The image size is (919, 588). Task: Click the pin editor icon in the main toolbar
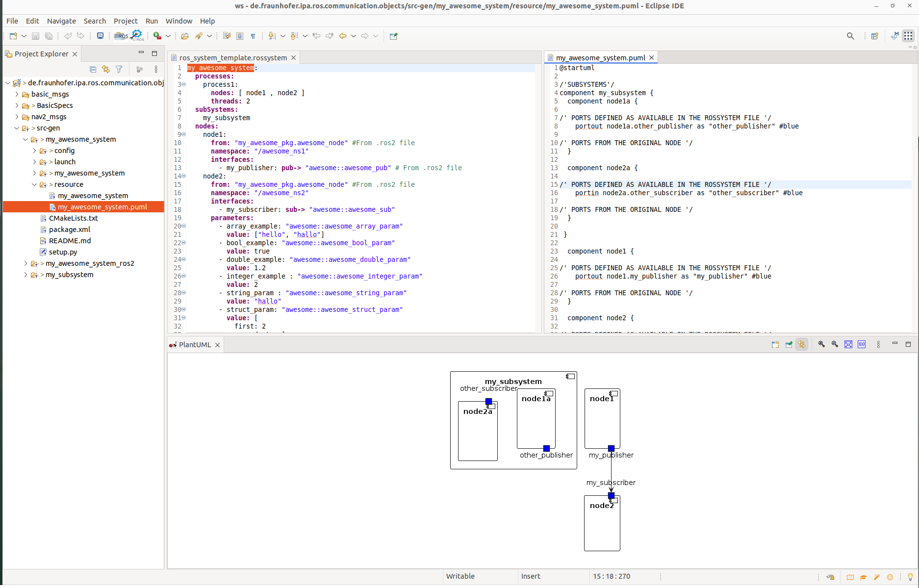pos(393,36)
